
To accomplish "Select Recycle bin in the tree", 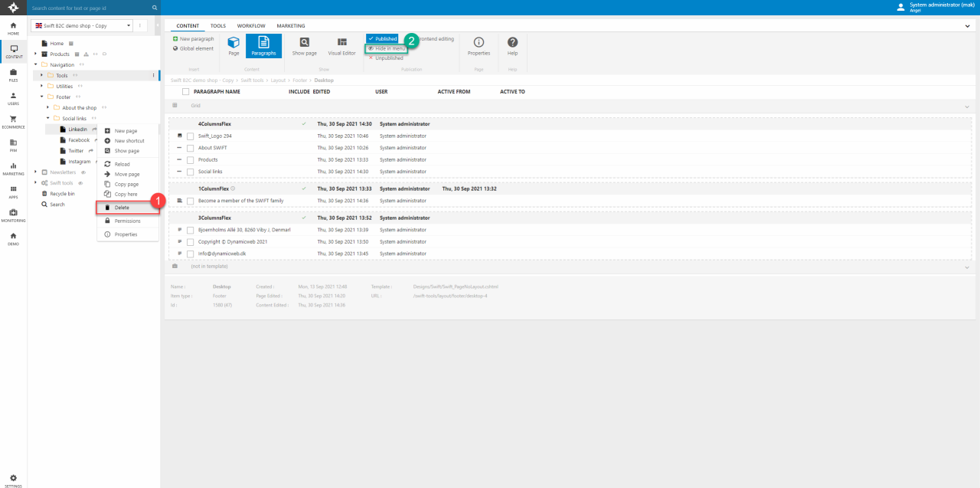I will [62, 194].
